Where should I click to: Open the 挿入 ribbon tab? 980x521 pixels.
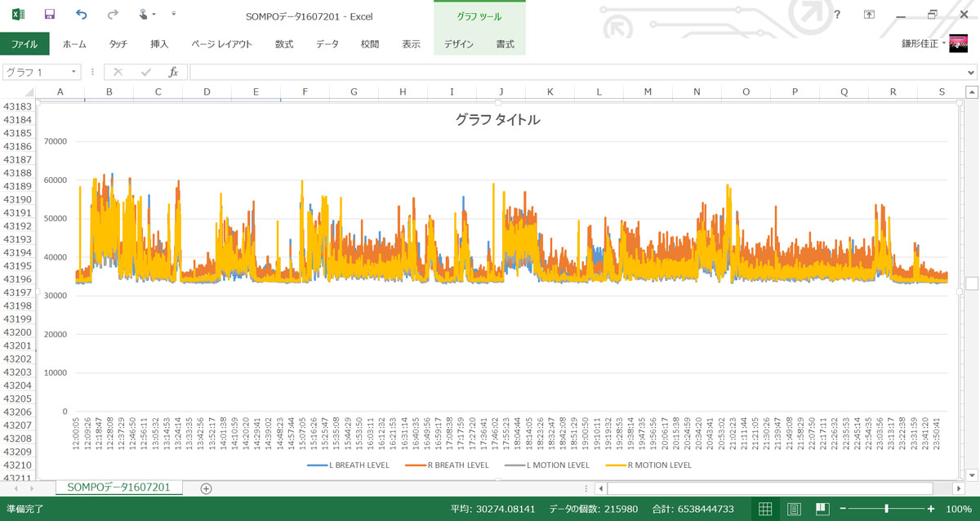pos(159,44)
